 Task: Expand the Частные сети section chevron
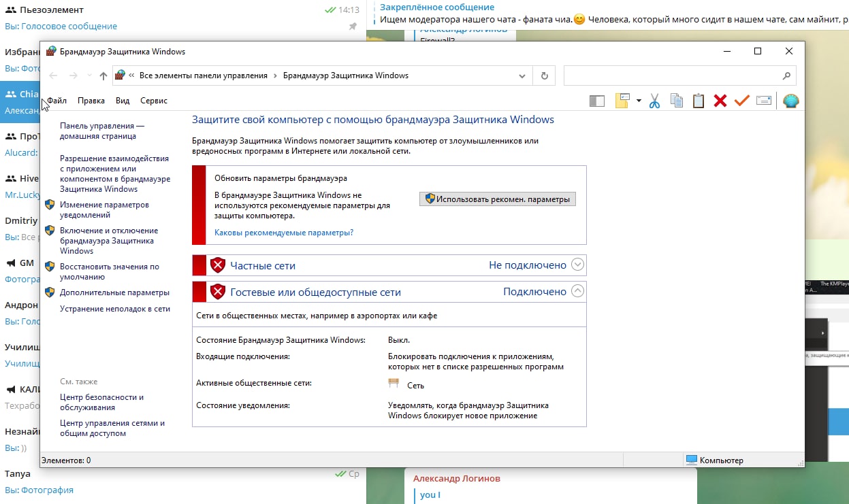tap(578, 265)
